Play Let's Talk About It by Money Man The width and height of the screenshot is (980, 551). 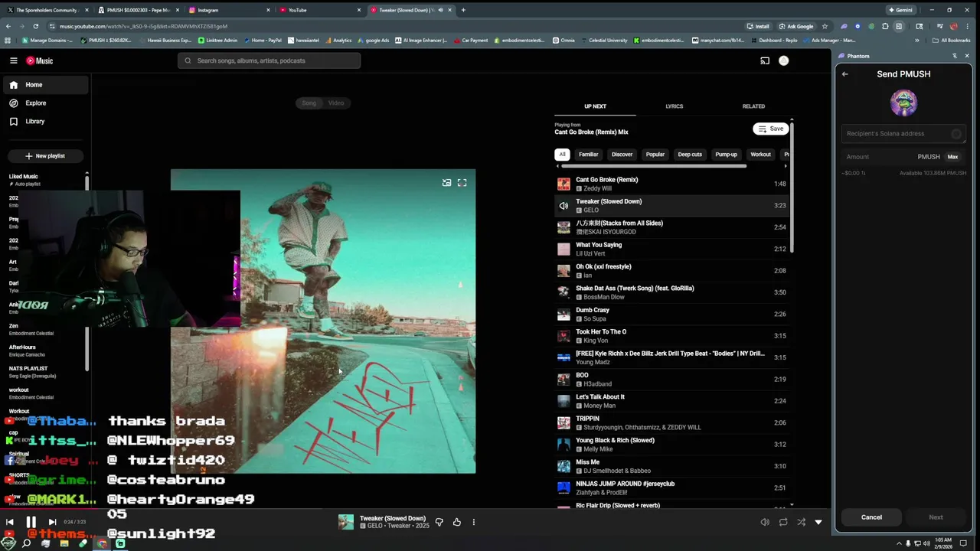coord(673,401)
